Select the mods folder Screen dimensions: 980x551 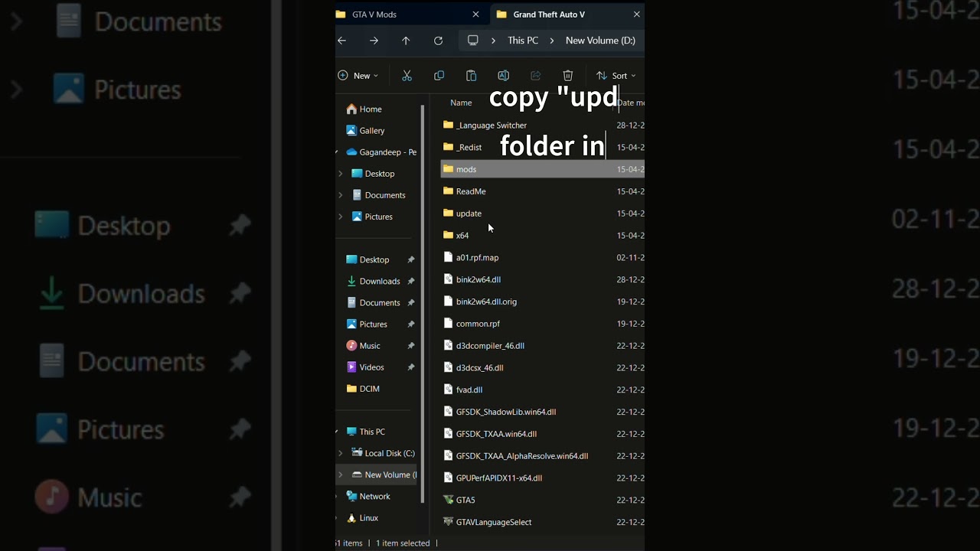[542, 169]
